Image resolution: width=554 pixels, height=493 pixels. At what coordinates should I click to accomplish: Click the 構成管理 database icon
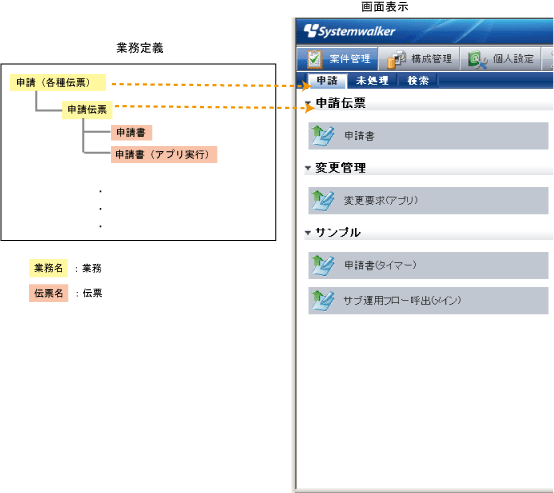395,59
